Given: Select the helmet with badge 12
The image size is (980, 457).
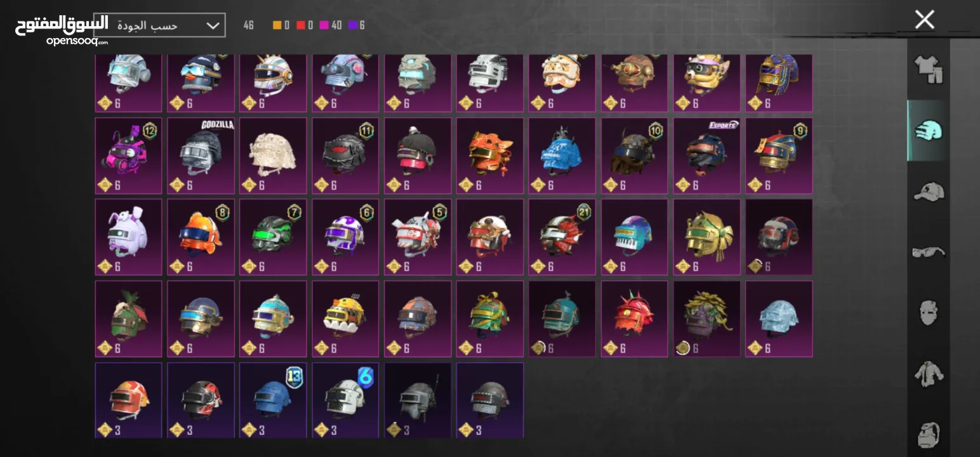Looking at the screenshot, I should point(128,156).
